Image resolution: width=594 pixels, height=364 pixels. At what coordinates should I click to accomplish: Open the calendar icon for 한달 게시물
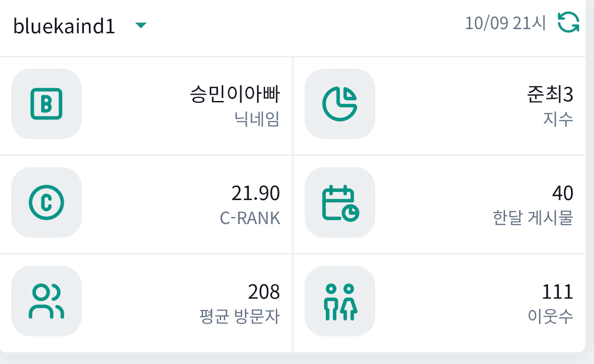click(x=339, y=202)
